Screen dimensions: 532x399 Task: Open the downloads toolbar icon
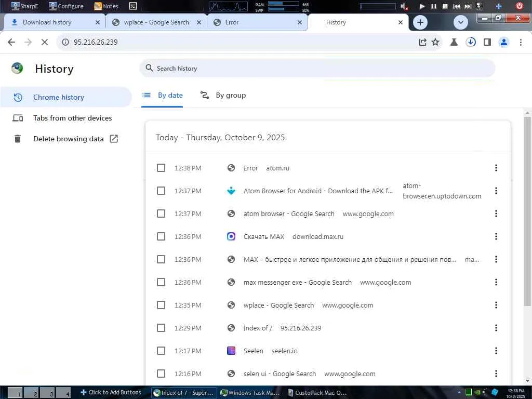pos(471,42)
